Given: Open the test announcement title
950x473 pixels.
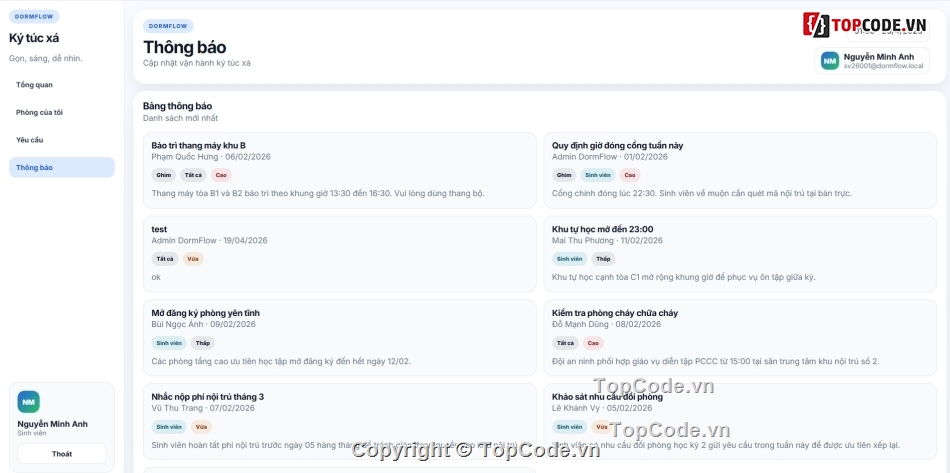Looking at the screenshot, I should (159, 229).
